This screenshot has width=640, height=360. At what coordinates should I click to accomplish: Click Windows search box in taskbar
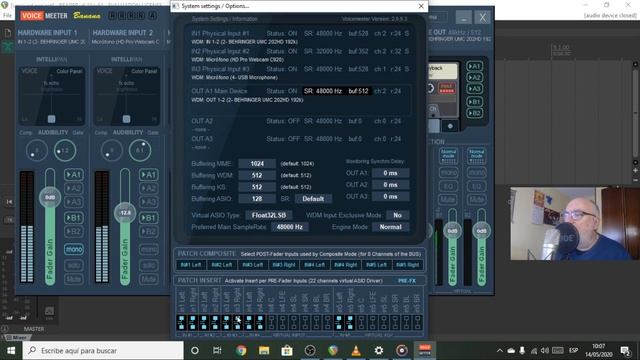click(x=103, y=350)
